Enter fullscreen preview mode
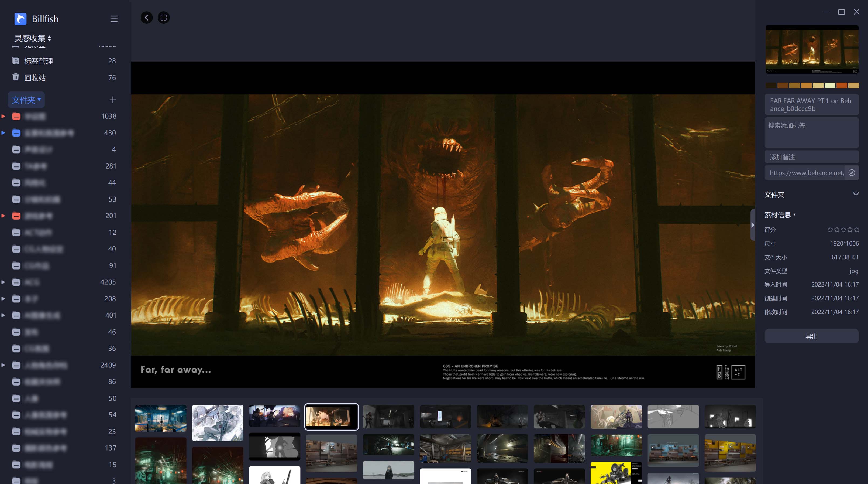868x484 pixels. [x=164, y=18]
